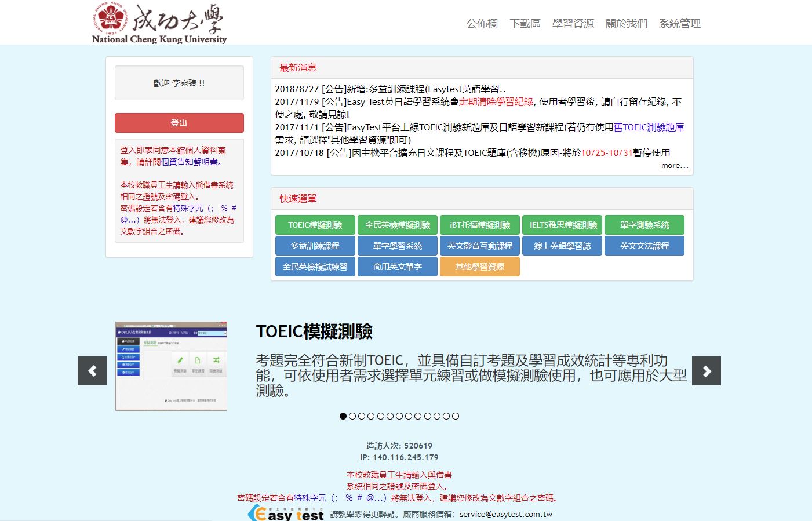Click welcome message 歡迎 李宛臻

click(179, 83)
